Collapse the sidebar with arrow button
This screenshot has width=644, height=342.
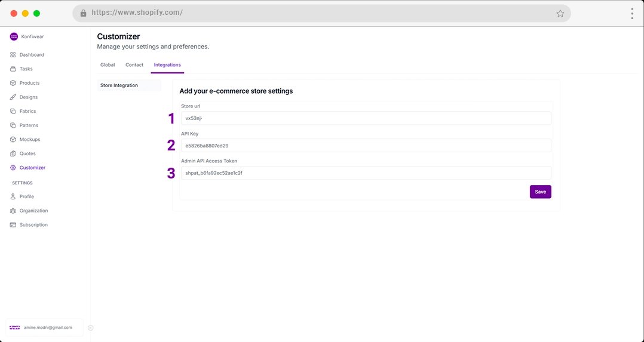click(x=90, y=328)
